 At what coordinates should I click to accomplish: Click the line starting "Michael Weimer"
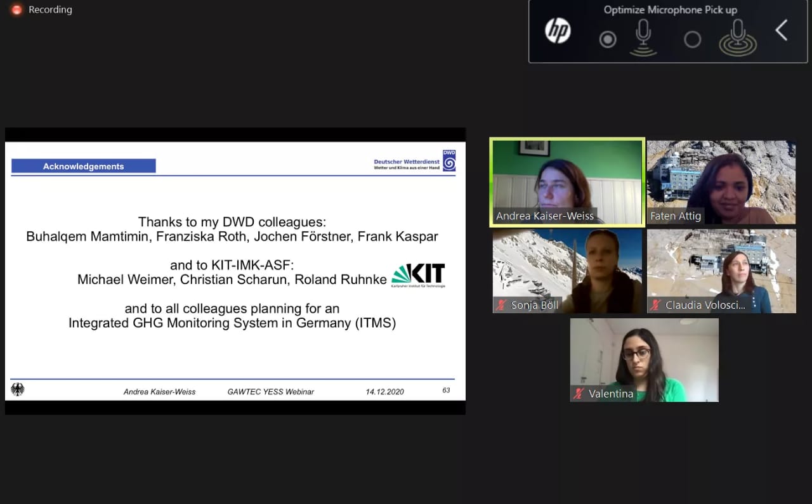coord(232,280)
